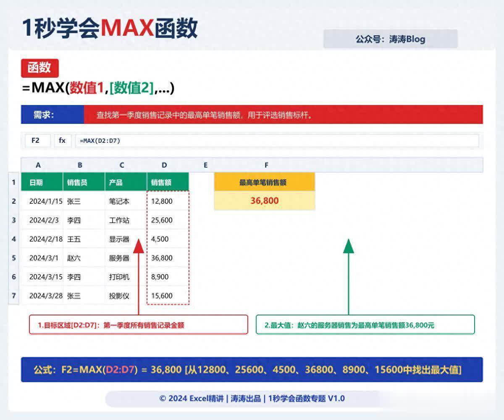504x420 pixels.
Task: Click the 公众号：涛涛Blog label
Action: [x=390, y=39]
